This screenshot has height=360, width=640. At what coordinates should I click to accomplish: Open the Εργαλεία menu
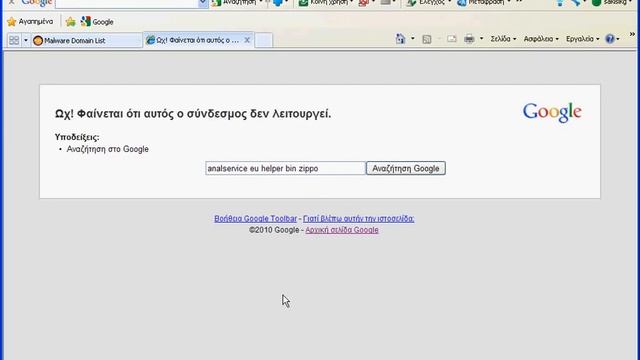click(x=582, y=39)
